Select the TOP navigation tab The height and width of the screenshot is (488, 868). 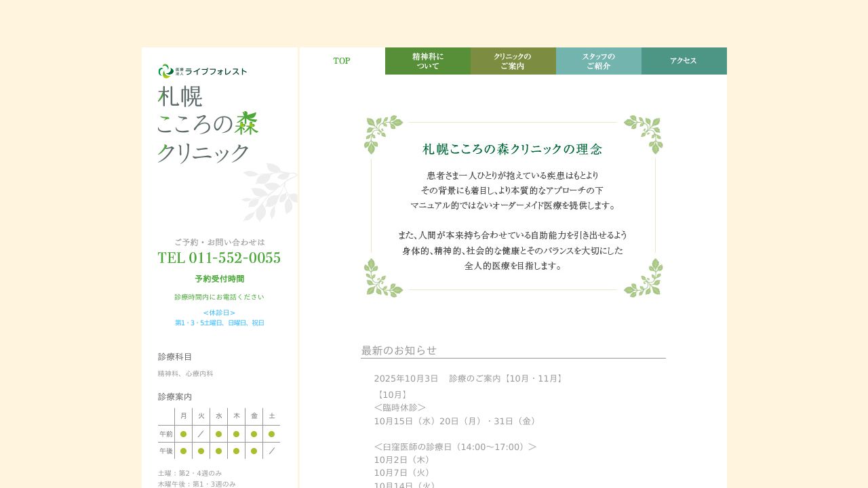(x=342, y=61)
